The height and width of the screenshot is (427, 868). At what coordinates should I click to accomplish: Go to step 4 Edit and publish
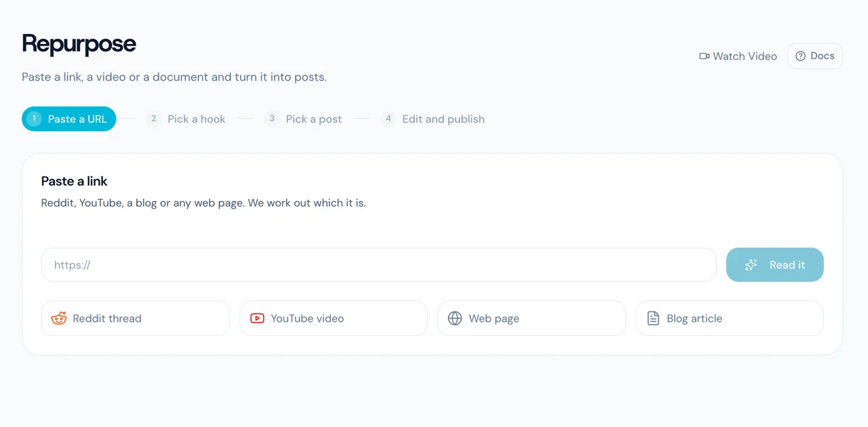click(x=433, y=119)
